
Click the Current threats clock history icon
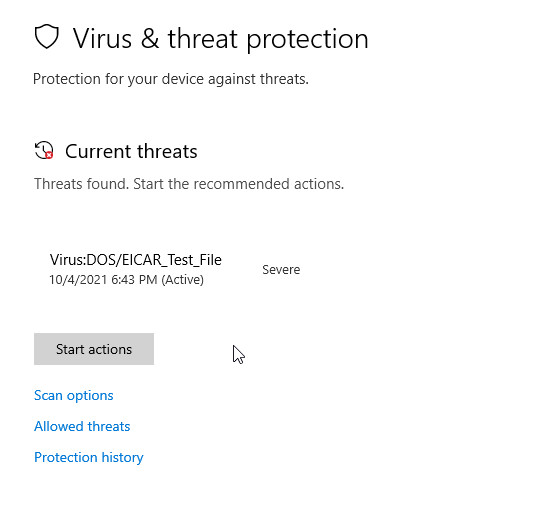(x=44, y=150)
